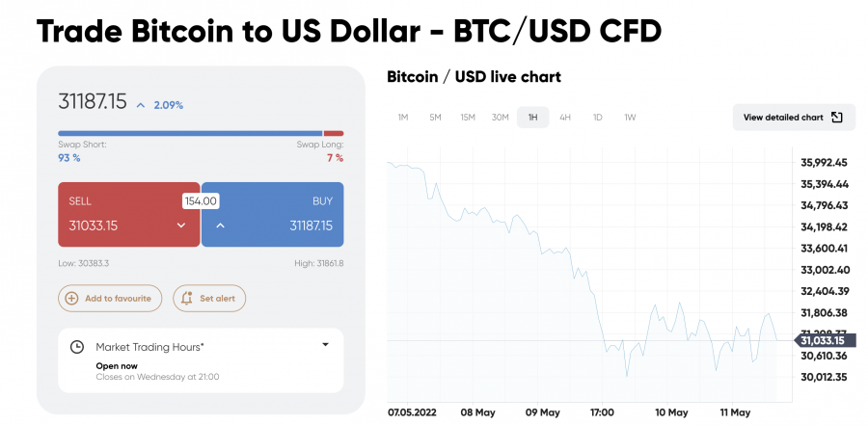The height and width of the screenshot is (425, 868).
Task: Click the clock icon in Market Trading Hours
Action: click(77, 346)
